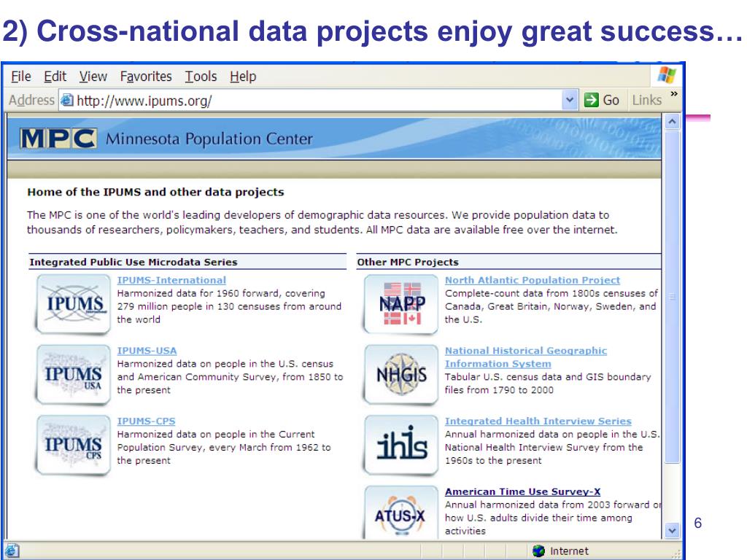Viewport: 747px width, 560px height.
Task: Open the Favorites menu
Action: (146, 76)
